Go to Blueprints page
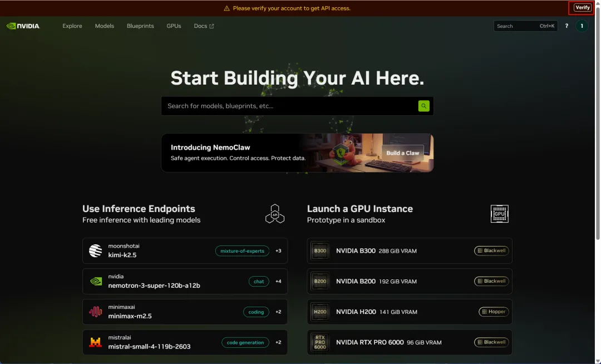601x364 pixels. point(140,26)
